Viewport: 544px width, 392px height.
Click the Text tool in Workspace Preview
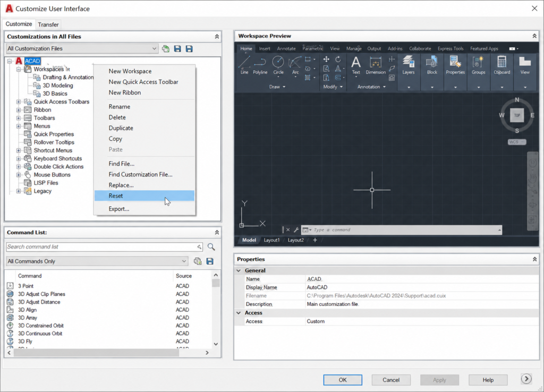(x=356, y=65)
